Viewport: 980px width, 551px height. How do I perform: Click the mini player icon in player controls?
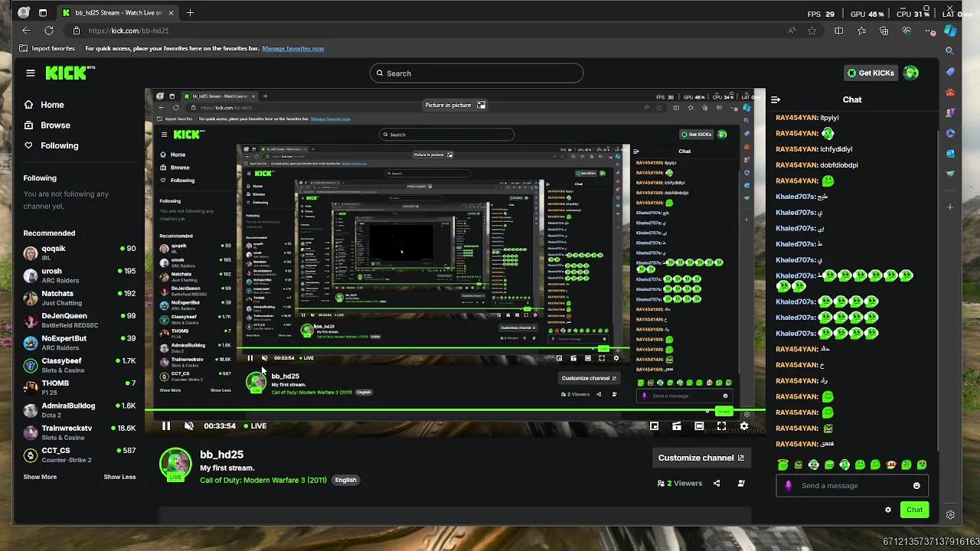pos(654,426)
